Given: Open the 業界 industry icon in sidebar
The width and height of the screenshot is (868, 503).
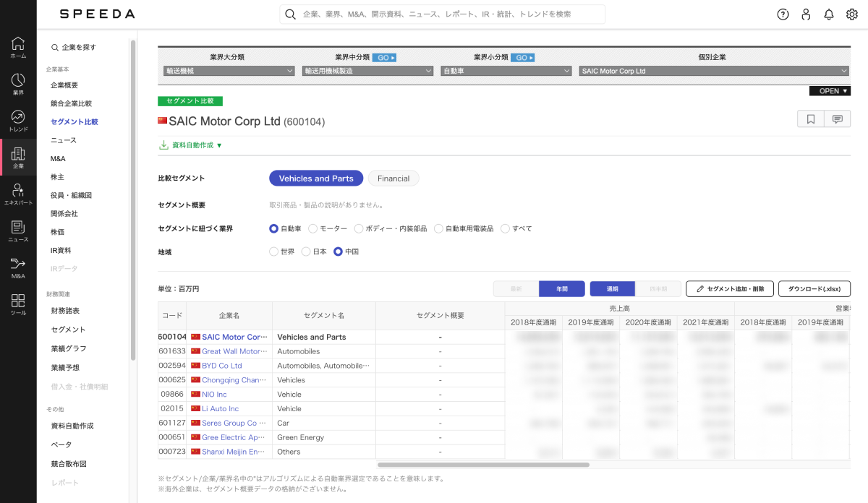Looking at the screenshot, I should [x=18, y=84].
